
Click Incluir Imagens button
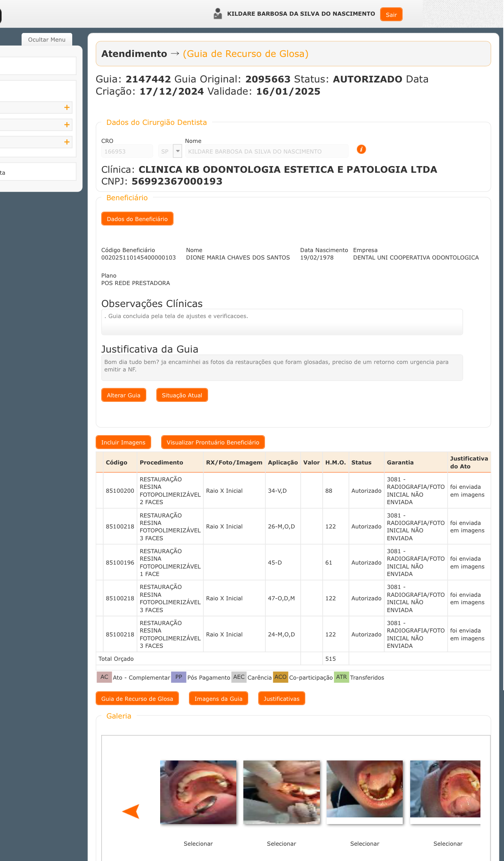[123, 442]
